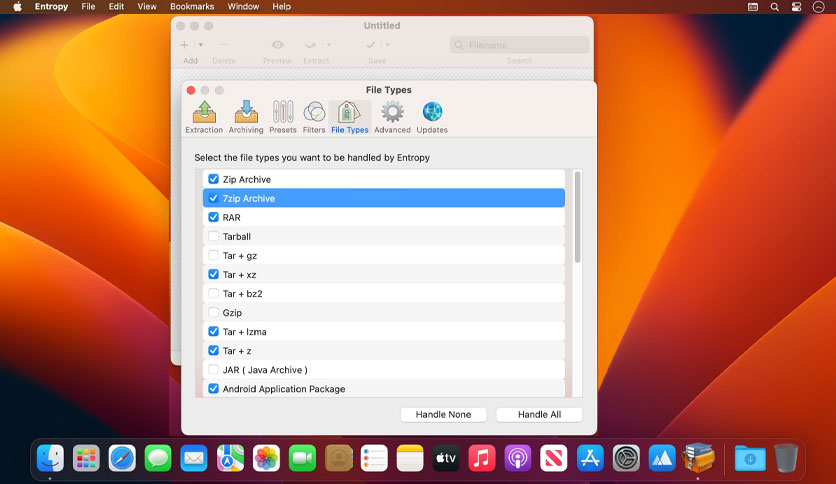
Task: Click Save checkmark icon in Untitled window
Action: click(x=371, y=45)
